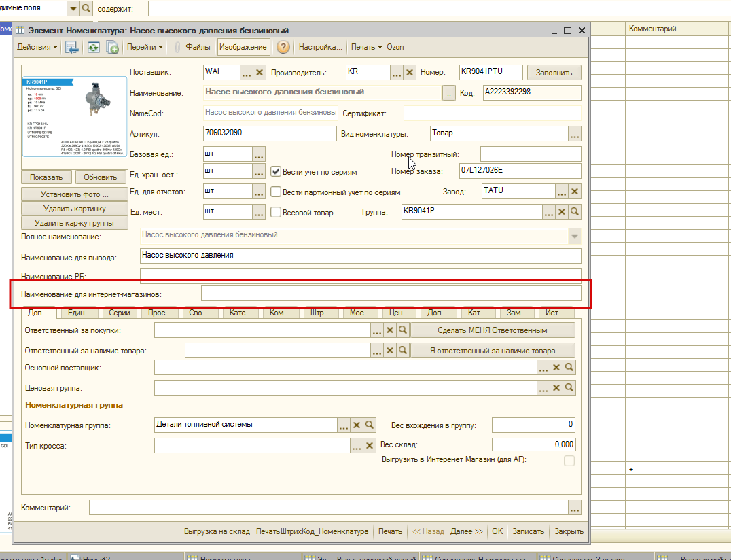Check the Весовой товар checkbox
The height and width of the screenshot is (560, 731).
click(x=276, y=213)
